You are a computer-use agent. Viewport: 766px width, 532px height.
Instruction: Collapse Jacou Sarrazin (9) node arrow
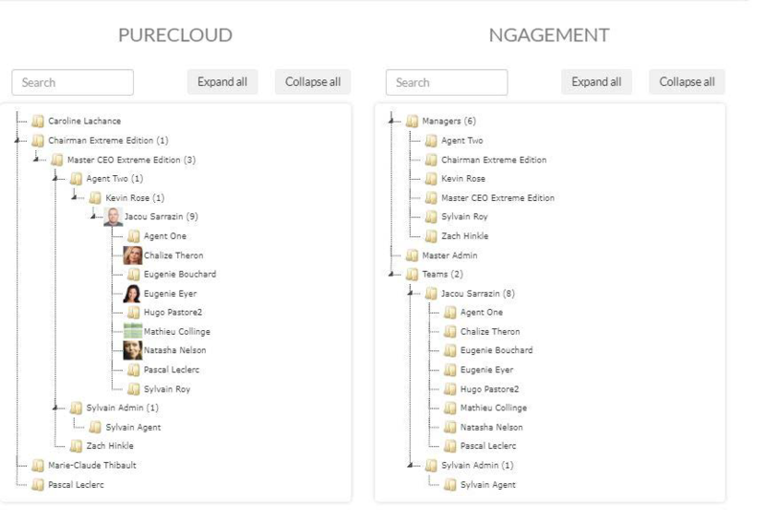pos(93,216)
